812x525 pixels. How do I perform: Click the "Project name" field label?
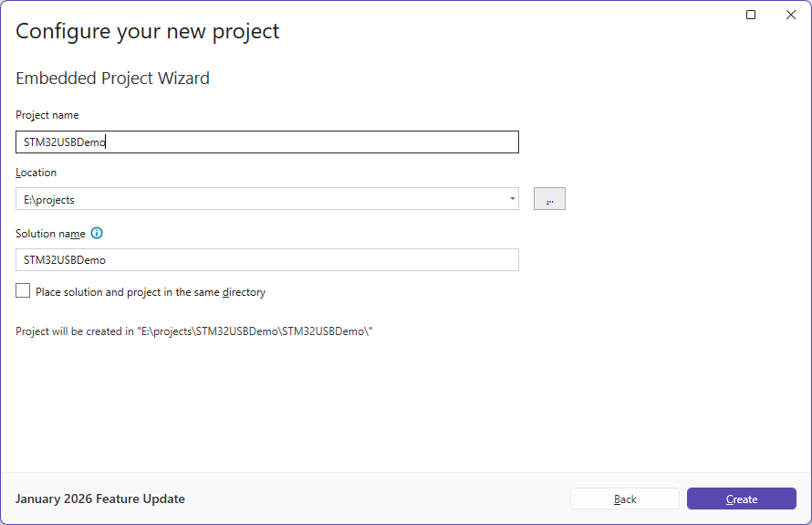[x=47, y=115]
